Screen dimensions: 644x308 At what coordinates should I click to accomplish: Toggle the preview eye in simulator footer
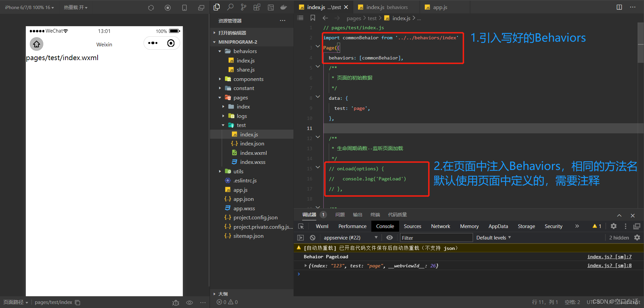[x=190, y=302]
